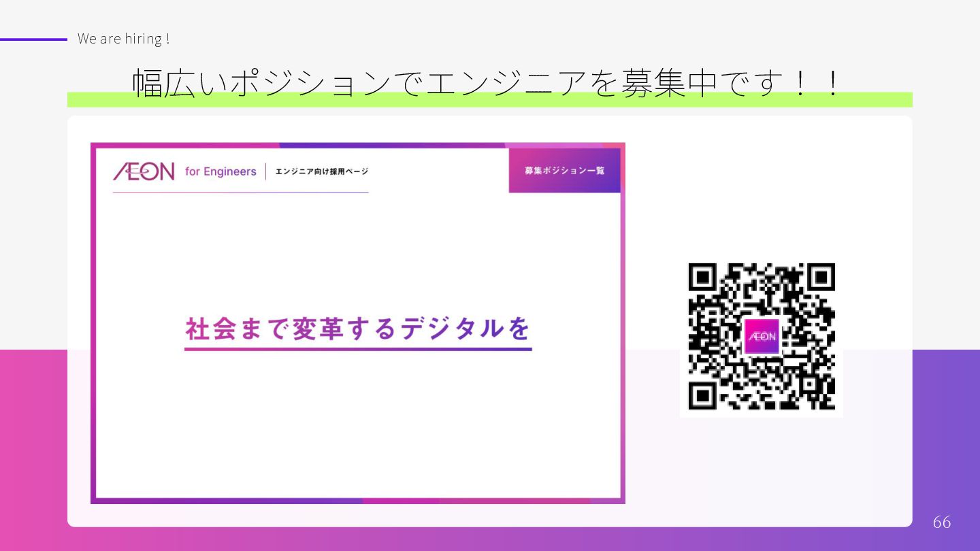Click the QR code image

[762, 336]
